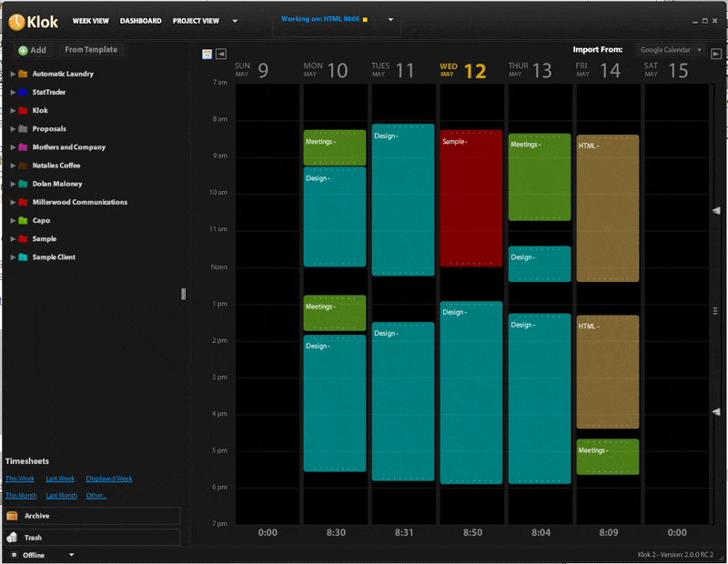
Task: Go to previous week arrow
Action: (x=221, y=54)
